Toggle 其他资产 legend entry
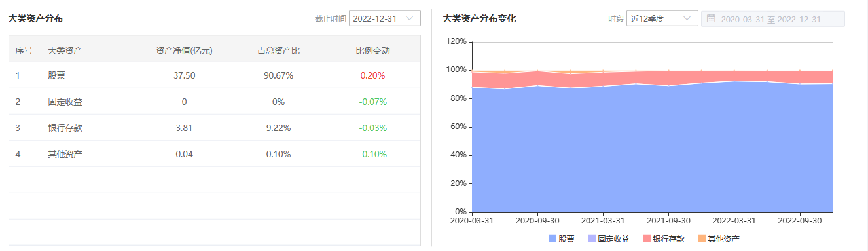The height and width of the screenshot is (251, 868). (719, 239)
